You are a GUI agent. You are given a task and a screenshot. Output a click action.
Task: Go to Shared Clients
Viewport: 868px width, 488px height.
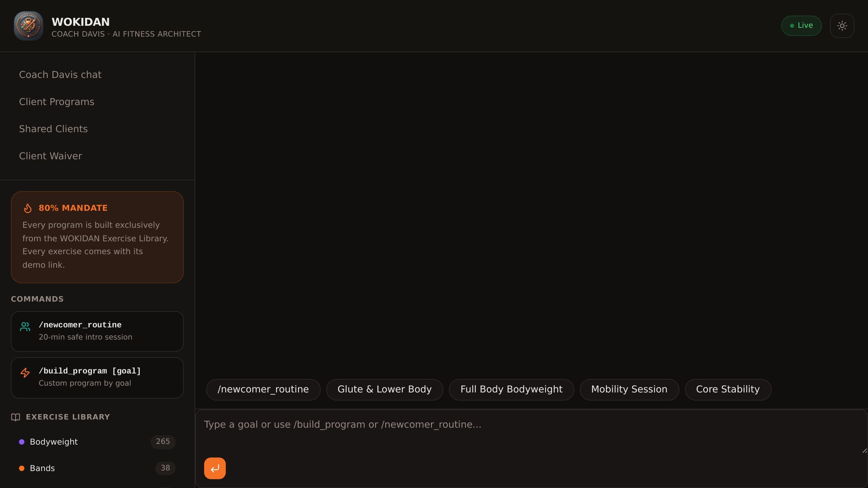point(53,129)
